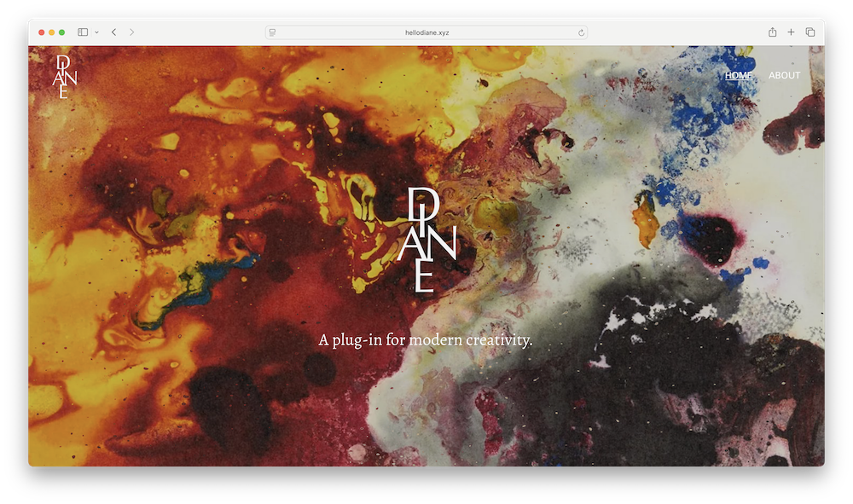Reload the current page

(581, 32)
